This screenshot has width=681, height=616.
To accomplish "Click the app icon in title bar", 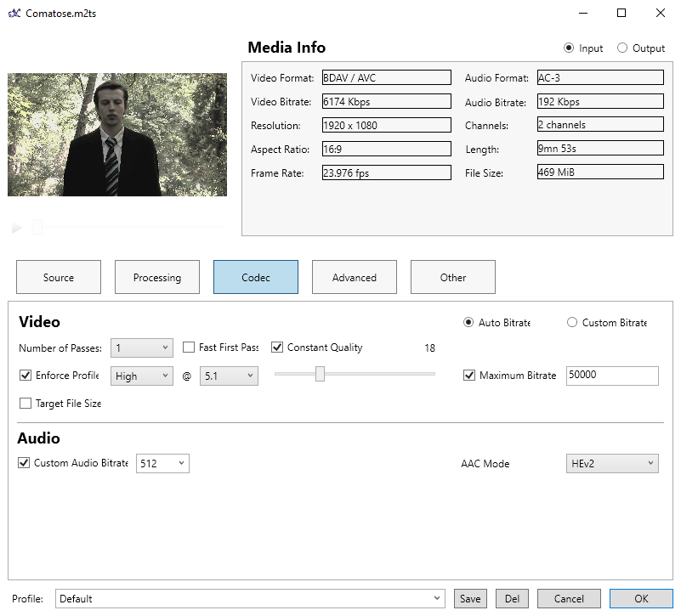I will click(14, 14).
